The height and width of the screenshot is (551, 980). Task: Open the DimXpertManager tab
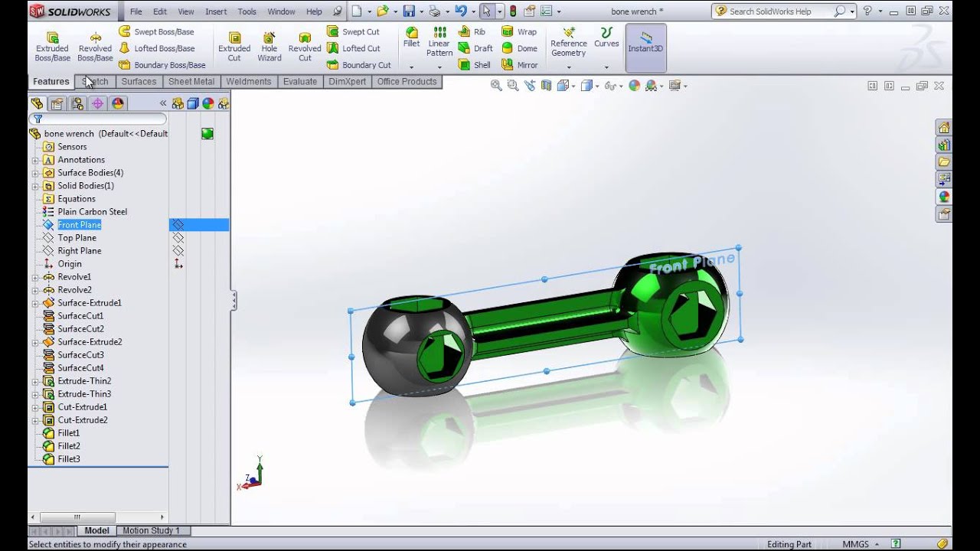97,103
